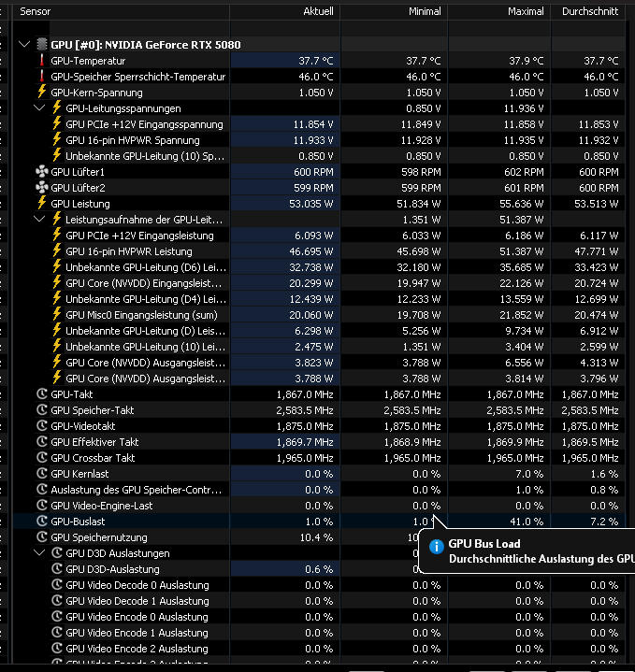Screen dimensions: 635x672
Task: Click the clock icon for GPU Effektiver Takt
Action: (41, 441)
